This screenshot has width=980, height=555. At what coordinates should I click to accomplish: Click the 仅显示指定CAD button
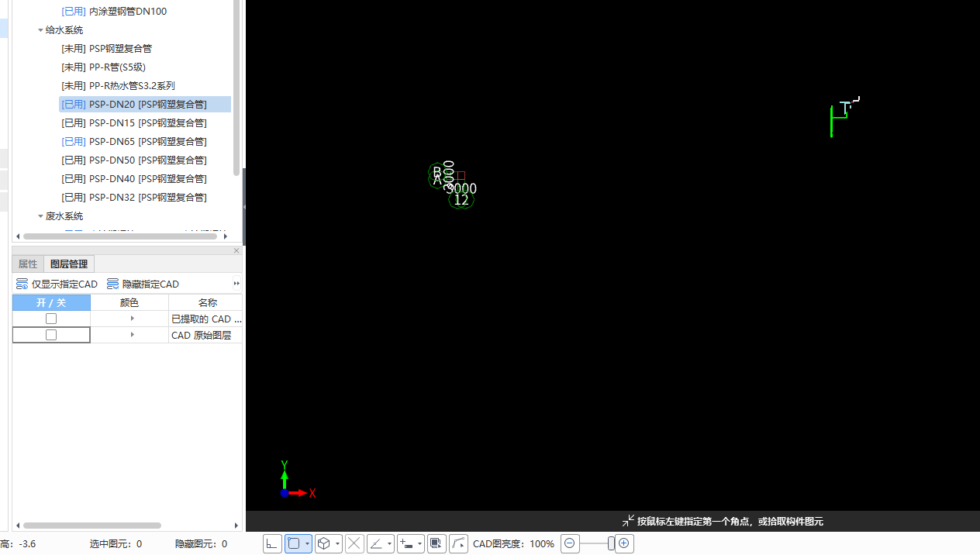coord(57,284)
